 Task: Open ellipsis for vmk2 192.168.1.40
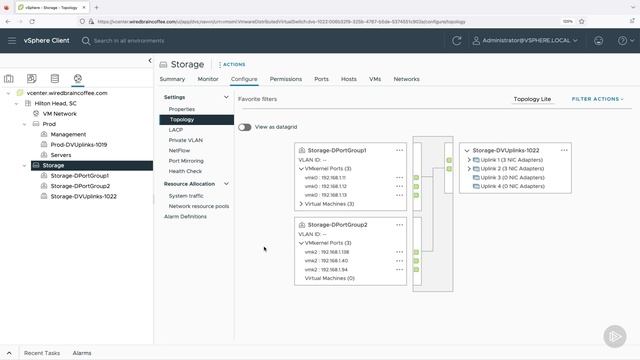[399, 261]
